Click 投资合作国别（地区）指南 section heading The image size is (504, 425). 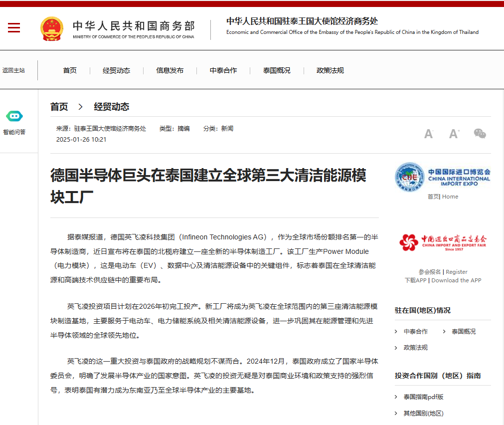(438, 376)
